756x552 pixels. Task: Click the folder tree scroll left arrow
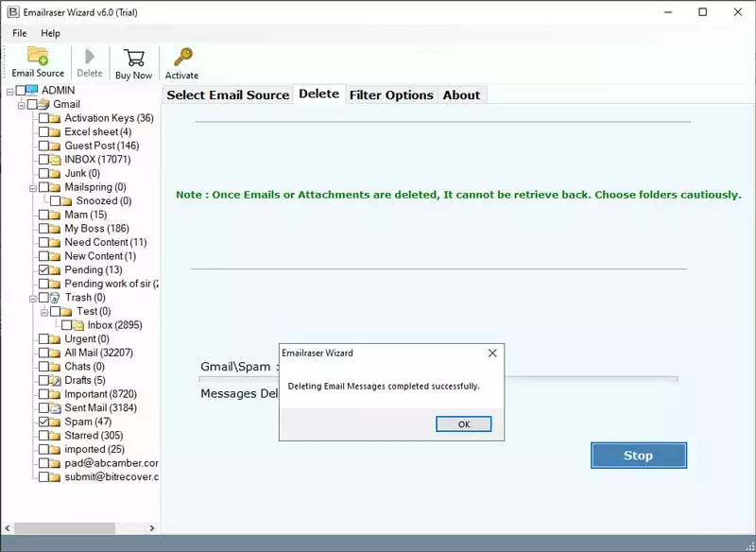8,527
